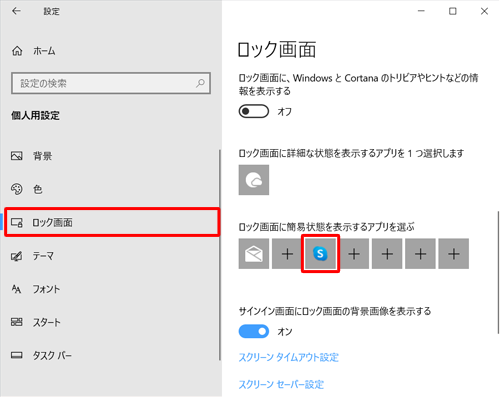Click the Skype quick status tile
The image size is (500, 397).
click(x=320, y=254)
